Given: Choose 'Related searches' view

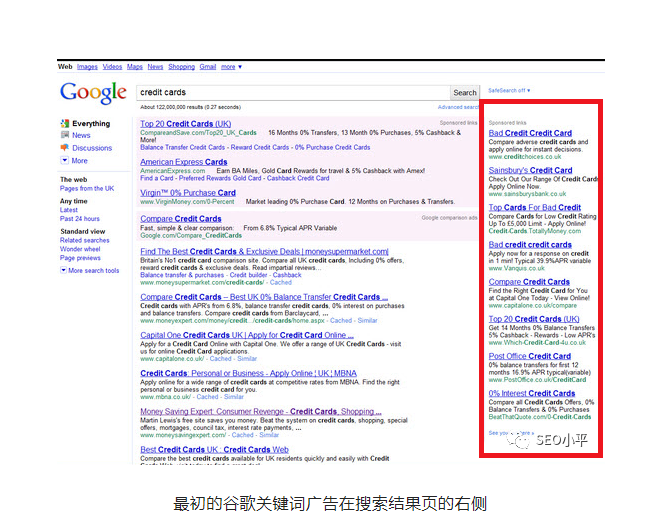Looking at the screenshot, I should [84, 241].
